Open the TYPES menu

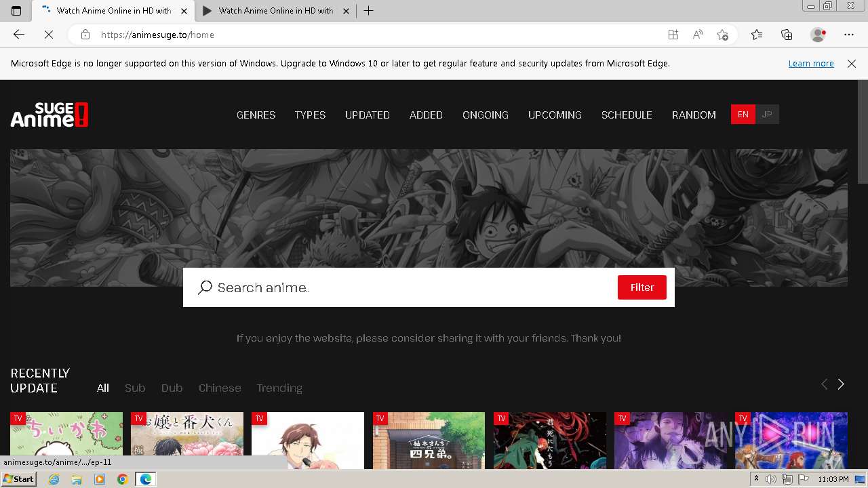point(310,115)
